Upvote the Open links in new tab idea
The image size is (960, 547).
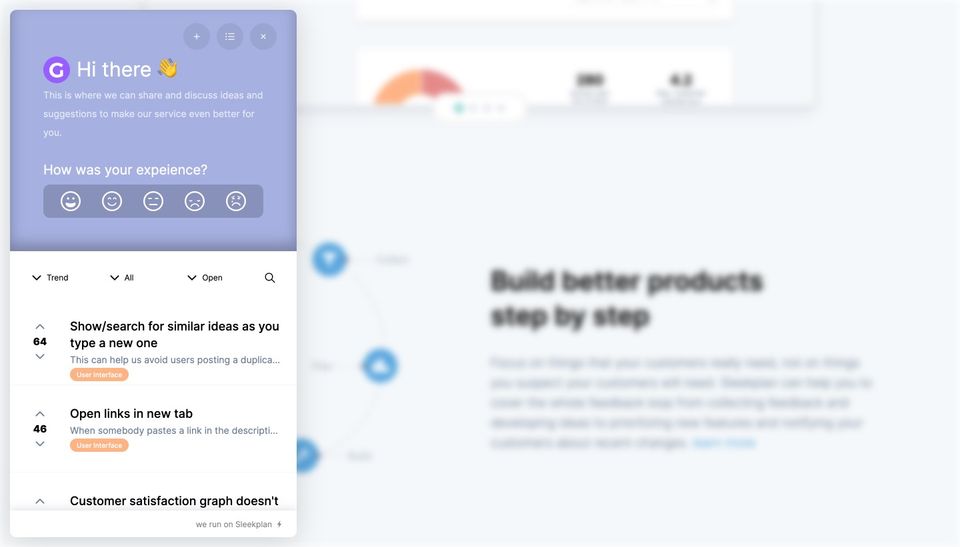pos(40,414)
